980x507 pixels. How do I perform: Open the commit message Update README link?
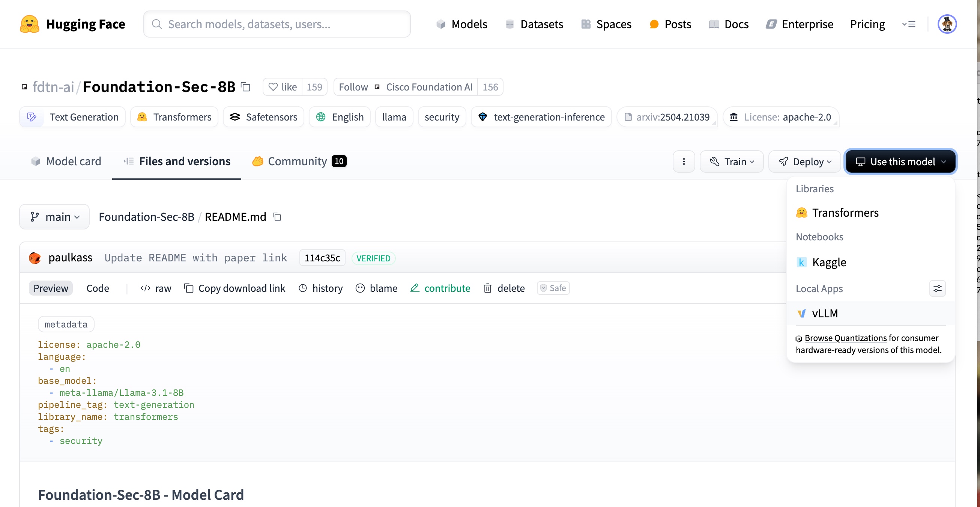(x=195, y=258)
